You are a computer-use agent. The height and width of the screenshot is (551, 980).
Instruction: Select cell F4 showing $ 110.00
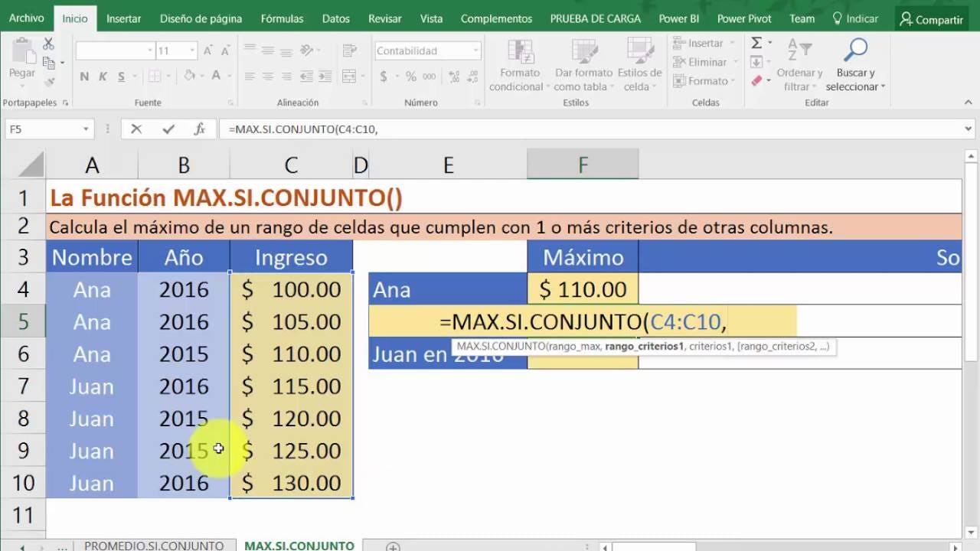click(x=583, y=289)
